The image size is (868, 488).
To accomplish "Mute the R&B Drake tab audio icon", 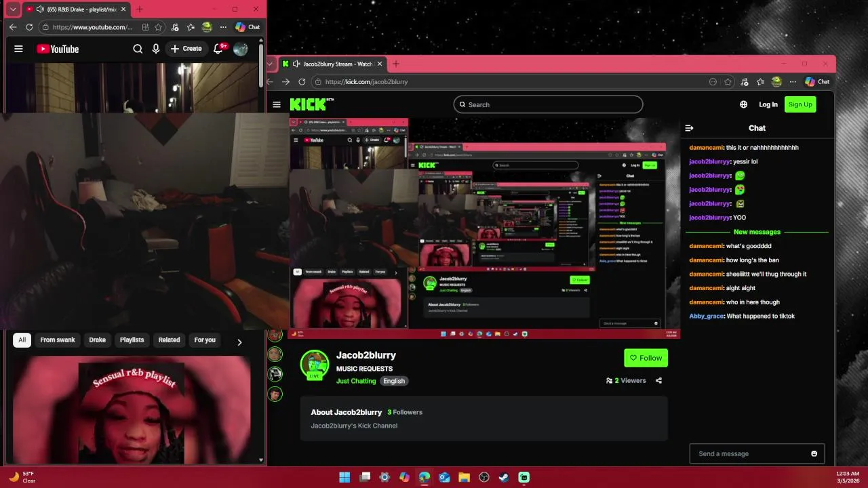I will tap(40, 9).
